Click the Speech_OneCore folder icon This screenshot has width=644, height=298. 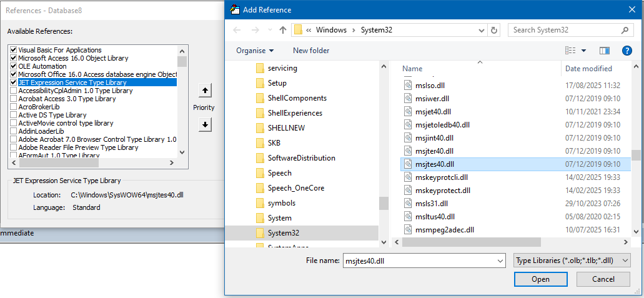click(260, 188)
